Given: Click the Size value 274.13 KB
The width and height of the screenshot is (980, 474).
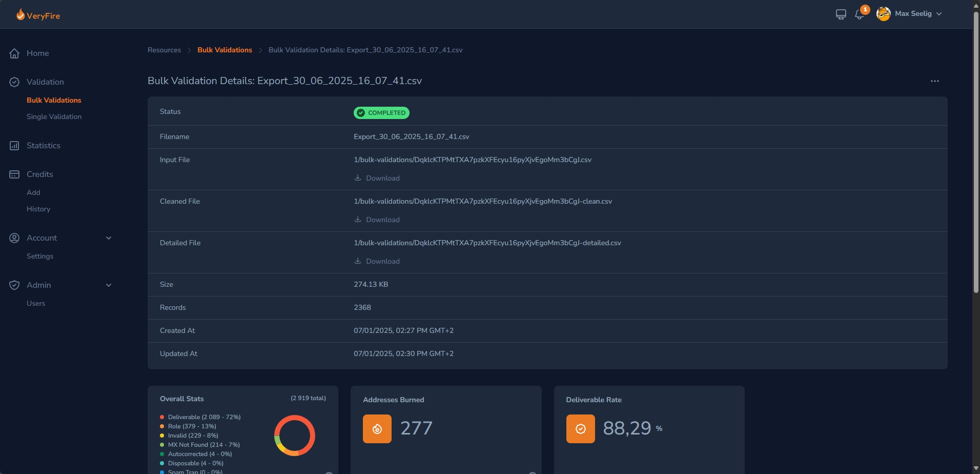Looking at the screenshot, I should pos(371,284).
